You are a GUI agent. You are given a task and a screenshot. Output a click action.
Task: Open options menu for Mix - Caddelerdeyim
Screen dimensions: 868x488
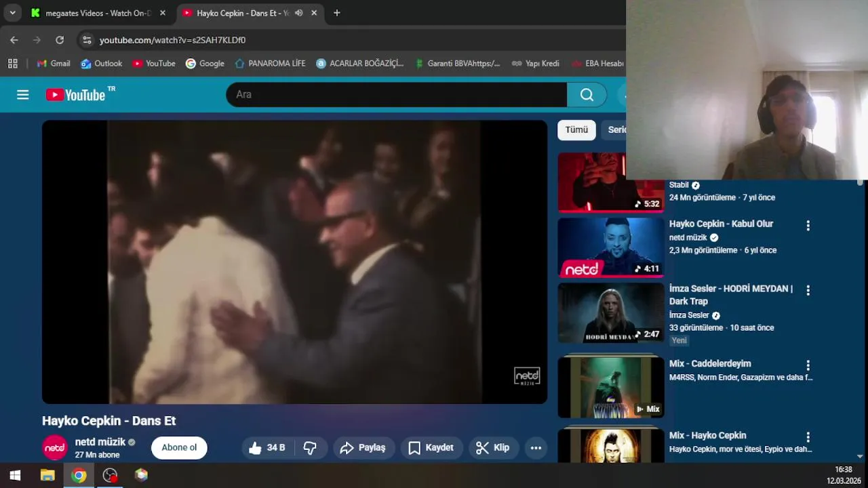(x=808, y=366)
